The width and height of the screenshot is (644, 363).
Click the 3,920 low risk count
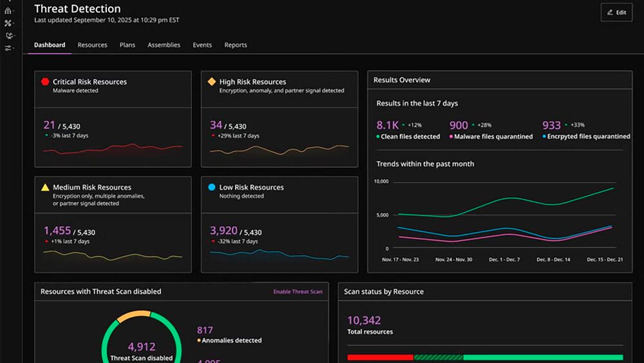pyautogui.click(x=223, y=230)
